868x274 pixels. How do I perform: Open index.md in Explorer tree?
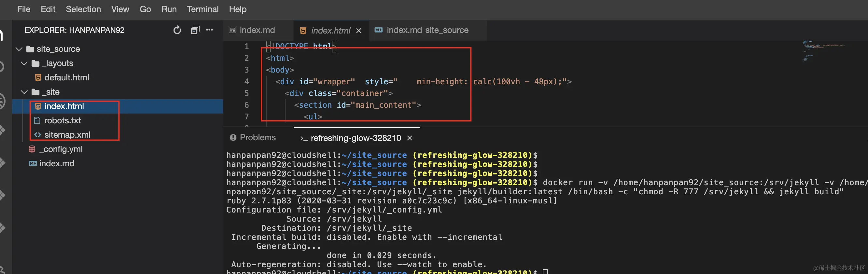(x=57, y=164)
